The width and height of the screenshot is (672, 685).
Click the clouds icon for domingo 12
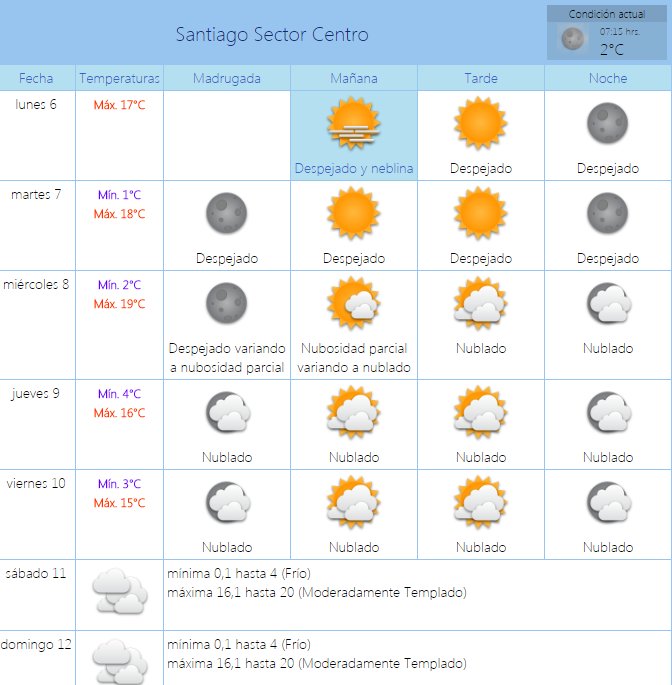(119, 660)
